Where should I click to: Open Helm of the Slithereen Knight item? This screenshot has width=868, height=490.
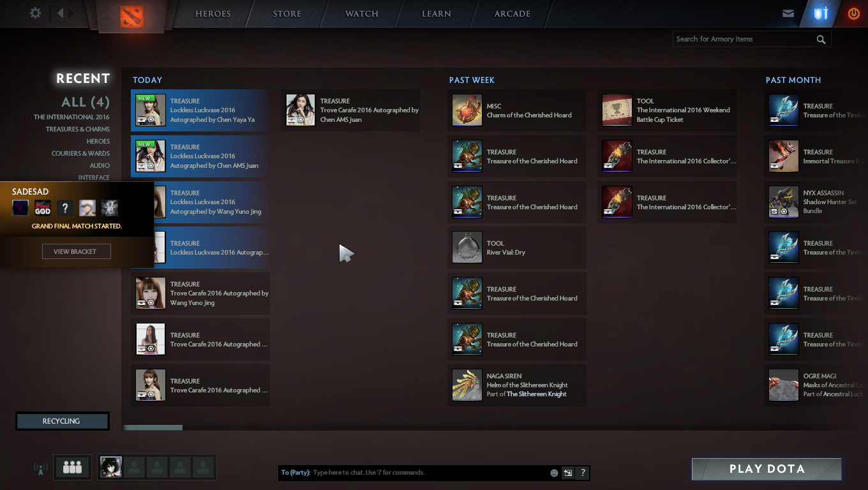coord(517,385)
